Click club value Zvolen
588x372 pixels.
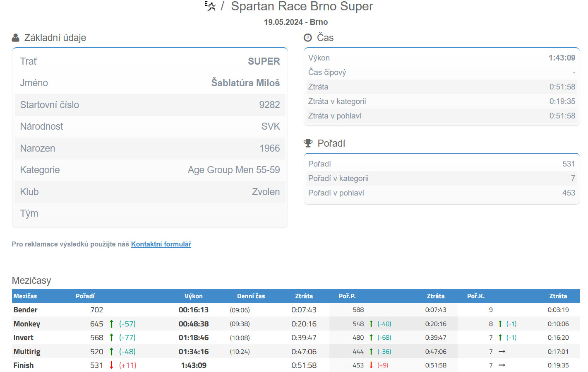coord(266,192)
